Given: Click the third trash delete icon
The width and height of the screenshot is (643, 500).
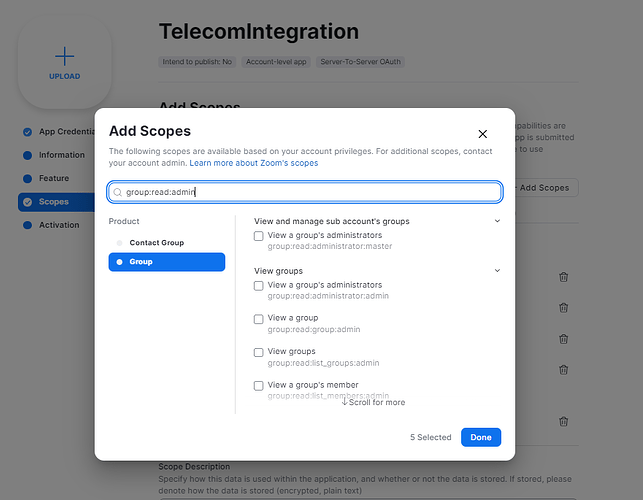Looking at the screenshot, I should (x=564, y=338).
